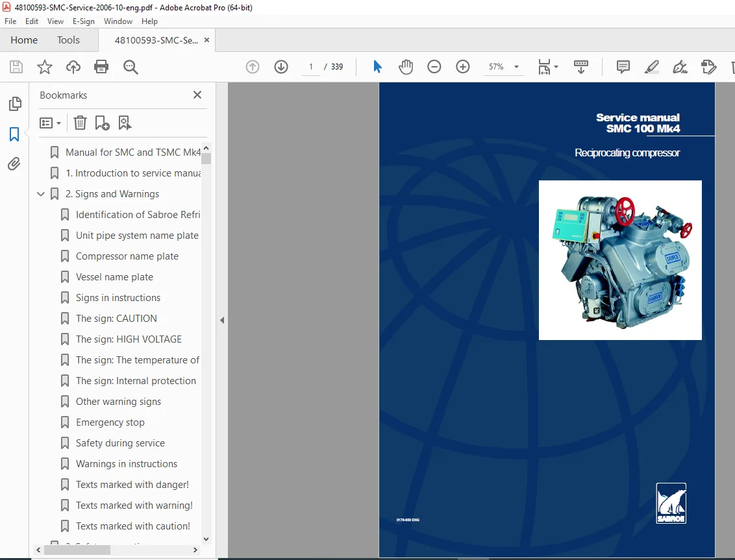
Task: Add the file to starred favorites
Action: (45, 67)
